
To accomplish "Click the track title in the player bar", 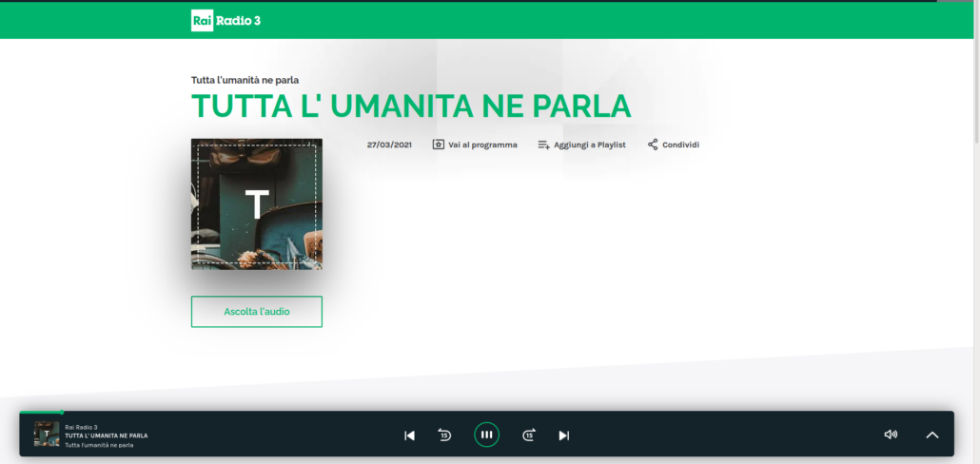I will (x=107, y=435).
